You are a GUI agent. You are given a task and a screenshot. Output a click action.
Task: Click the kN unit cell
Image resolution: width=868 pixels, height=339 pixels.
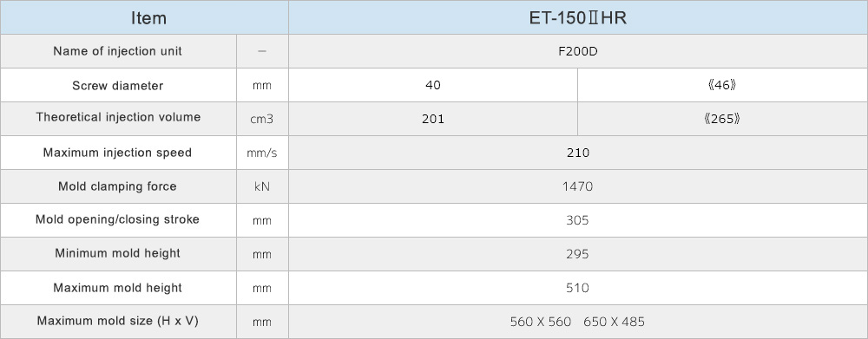[x=262, y=186]
